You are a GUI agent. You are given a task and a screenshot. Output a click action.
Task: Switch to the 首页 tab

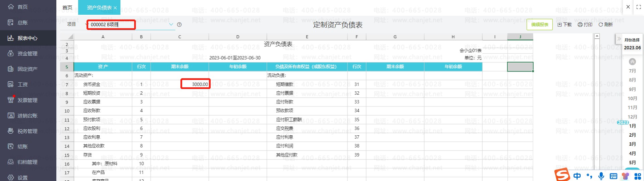pyautogui.click(x=67, y=7)
